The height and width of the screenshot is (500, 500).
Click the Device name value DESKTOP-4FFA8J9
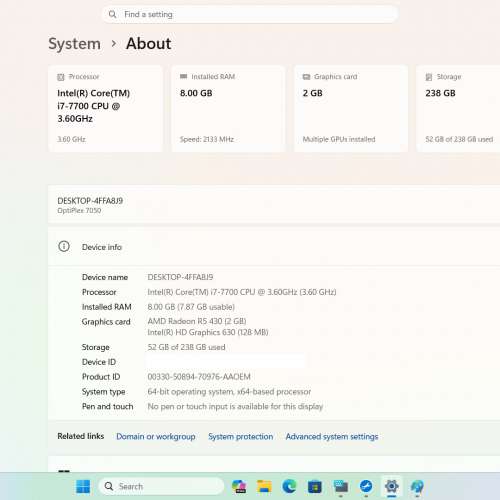click(x=180, y=277)
